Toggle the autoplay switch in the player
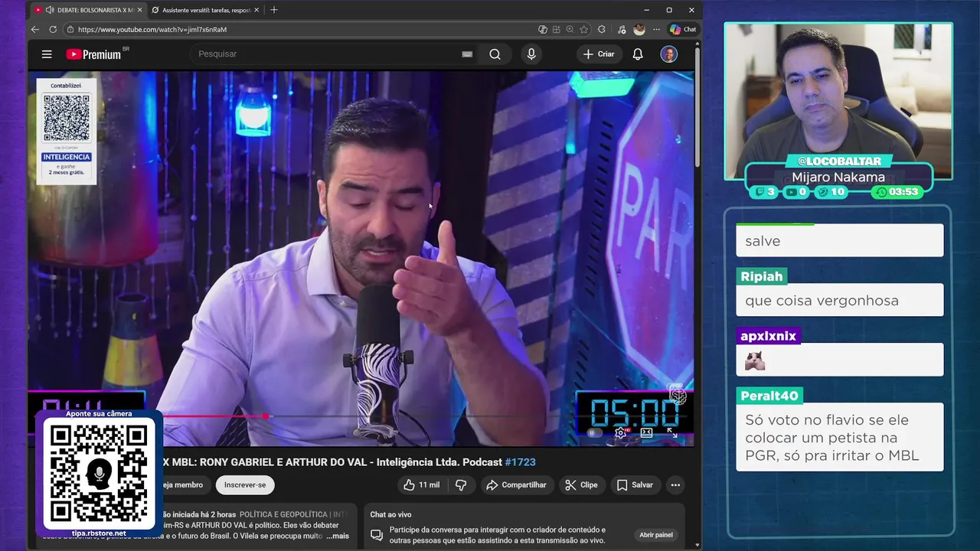The width and height of the screenshot is (980, 551). 593,432
